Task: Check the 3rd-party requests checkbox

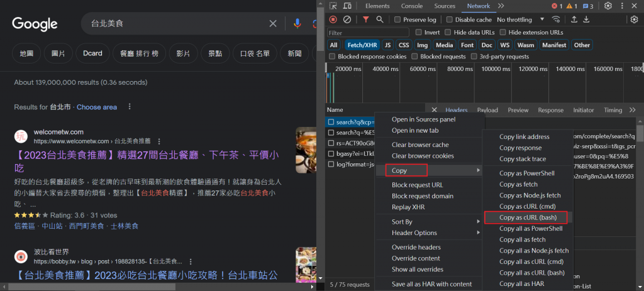Action: (474, 56)
